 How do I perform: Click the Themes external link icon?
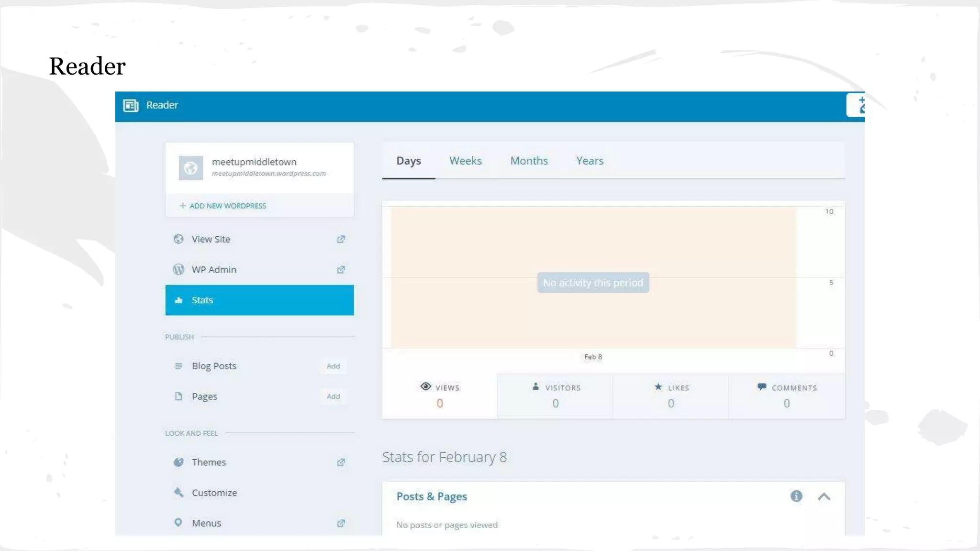[x=341, y=463]
